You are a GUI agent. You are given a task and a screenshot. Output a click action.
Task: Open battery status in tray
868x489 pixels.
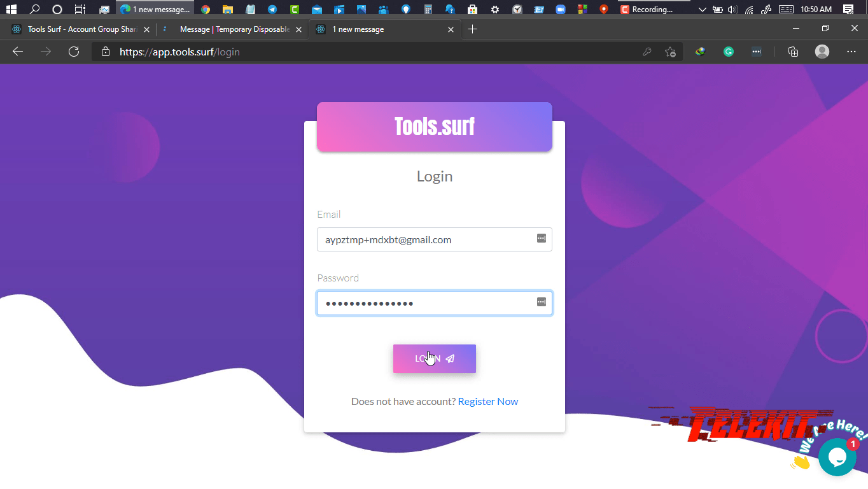click(718, 10)
